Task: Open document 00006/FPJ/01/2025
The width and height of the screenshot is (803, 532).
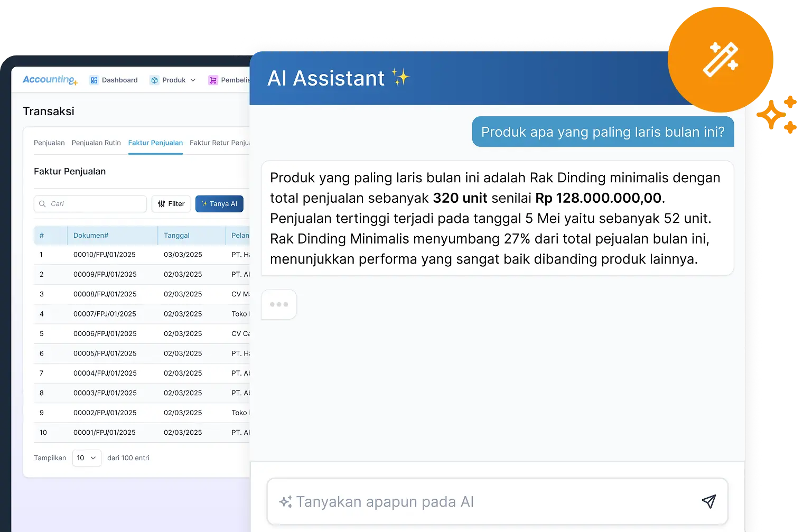Action: 105,334
